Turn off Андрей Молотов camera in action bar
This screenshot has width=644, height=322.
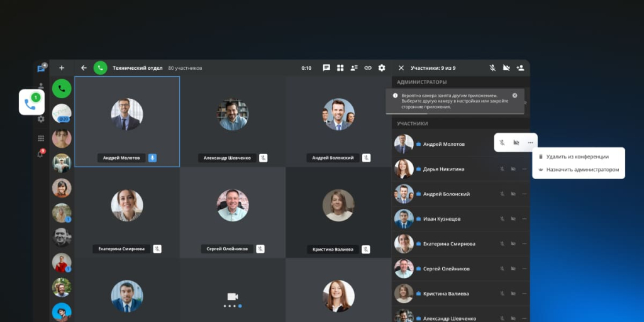516,143
